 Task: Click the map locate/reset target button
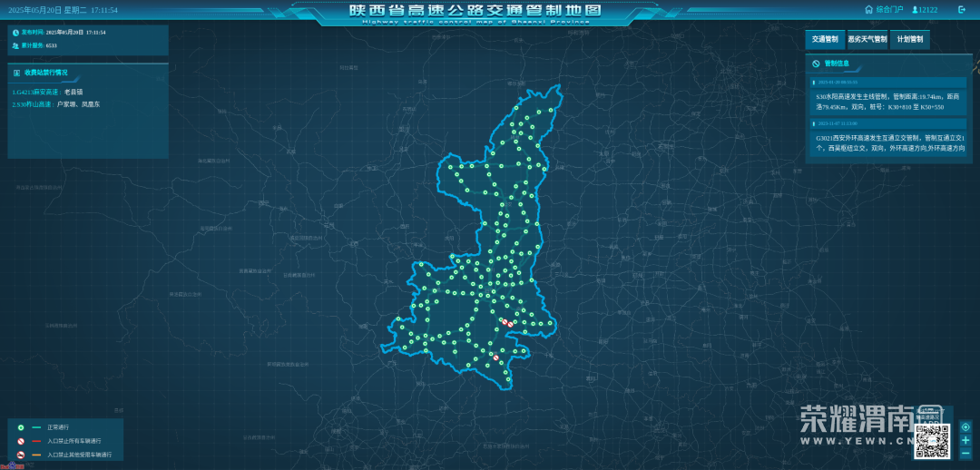[965, 427]
